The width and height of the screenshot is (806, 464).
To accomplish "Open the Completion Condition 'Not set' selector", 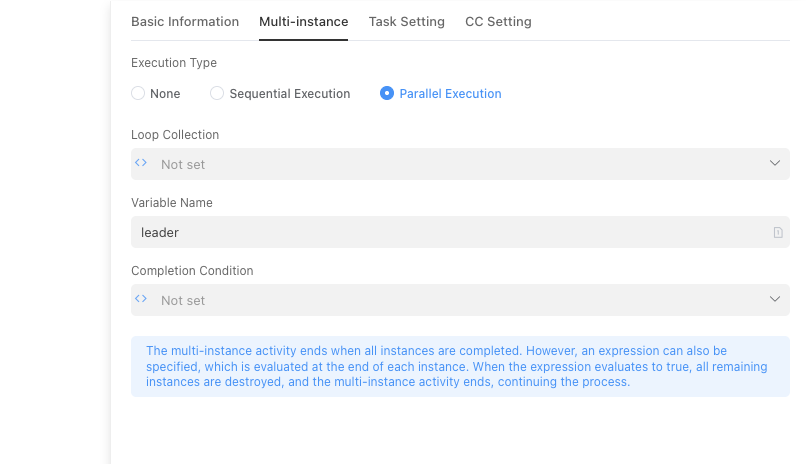I will coord(450,300).
